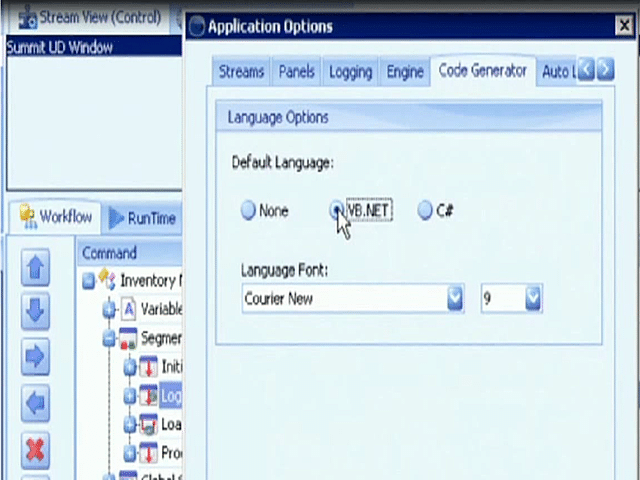Click the blue up arrow button

coord(36,268)
